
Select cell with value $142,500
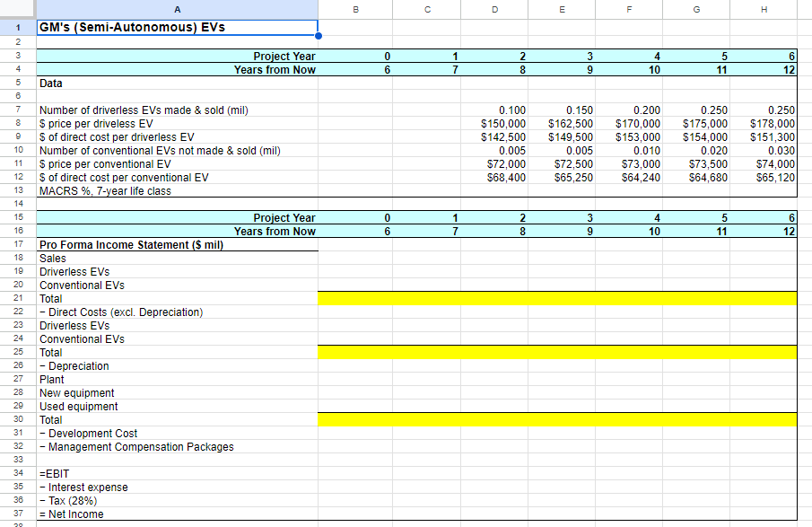(x=494, y=136)
